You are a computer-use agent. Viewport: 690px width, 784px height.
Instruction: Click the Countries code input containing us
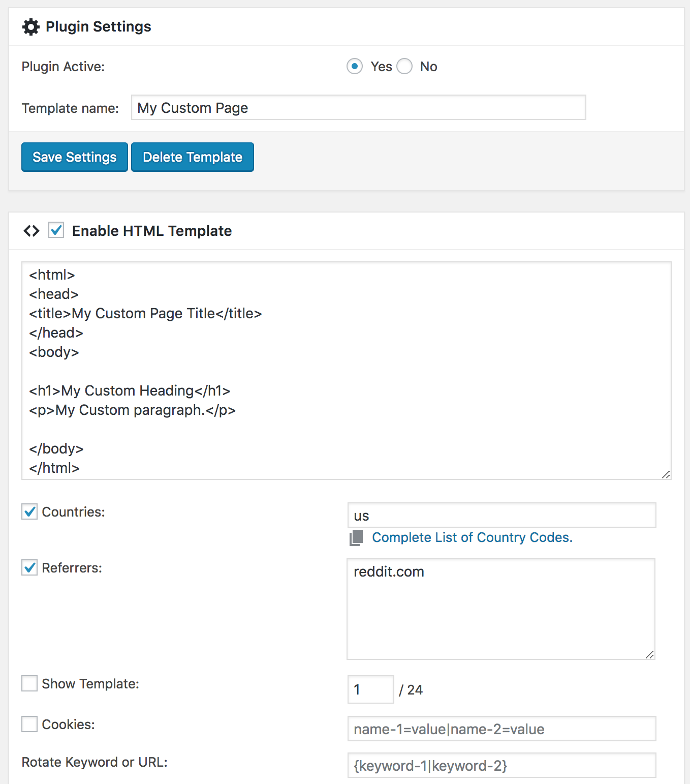(x=502, y=515)
